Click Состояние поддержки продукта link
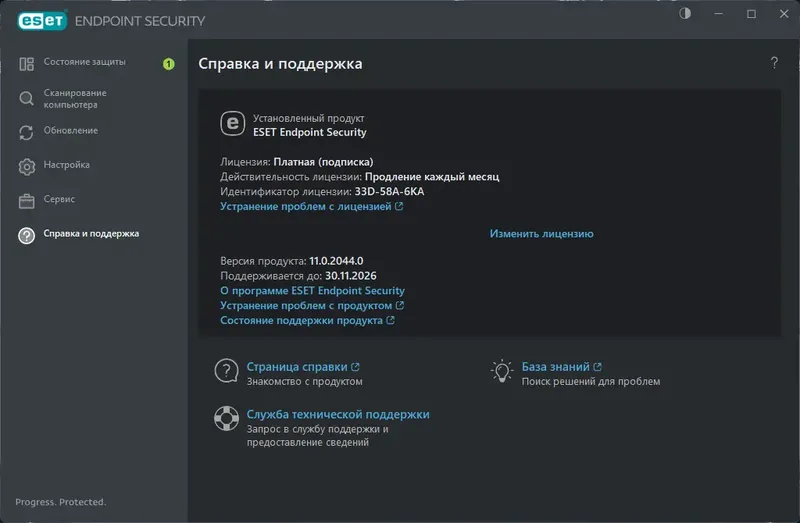 (x=301, y=321)
